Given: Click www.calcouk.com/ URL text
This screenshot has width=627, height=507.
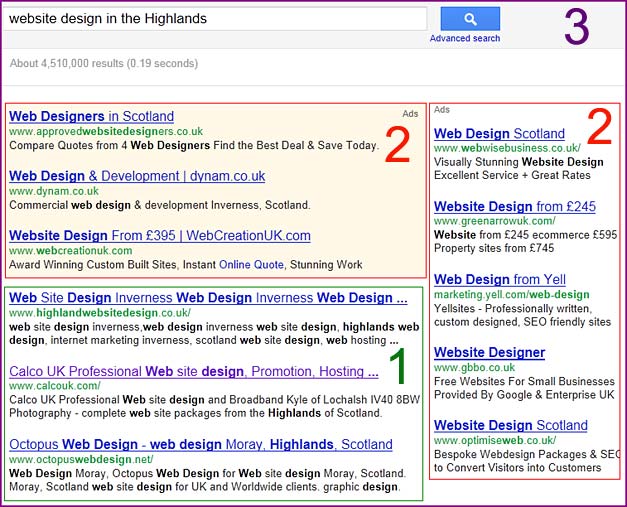Looking at the screenshot, I should (x=55, y=386).
